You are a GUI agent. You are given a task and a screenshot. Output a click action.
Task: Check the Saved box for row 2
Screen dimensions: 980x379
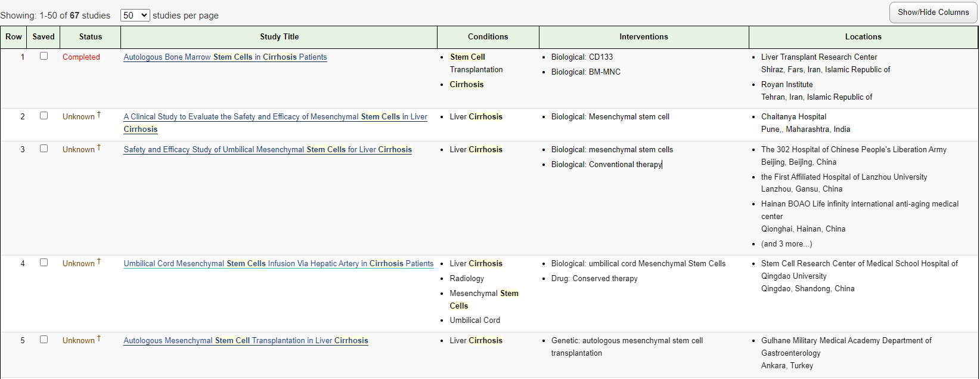[x=44, y=116]
